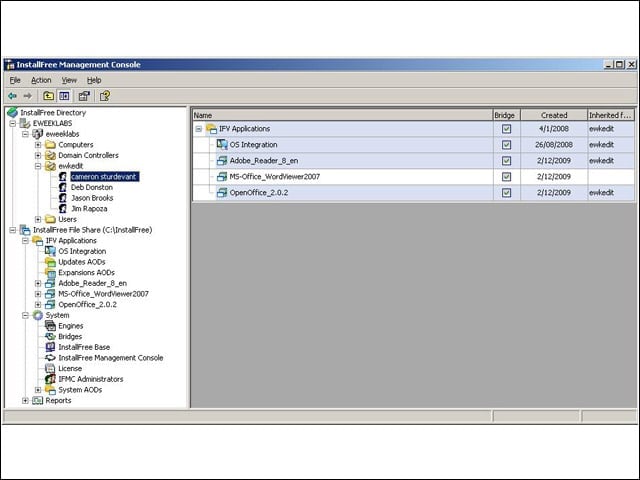The width and height of the screenshot is (640, 480).
Task: Toggle Bridge checkbox for OpenOffice_2.0.2 row
Action: click(507, 193)
